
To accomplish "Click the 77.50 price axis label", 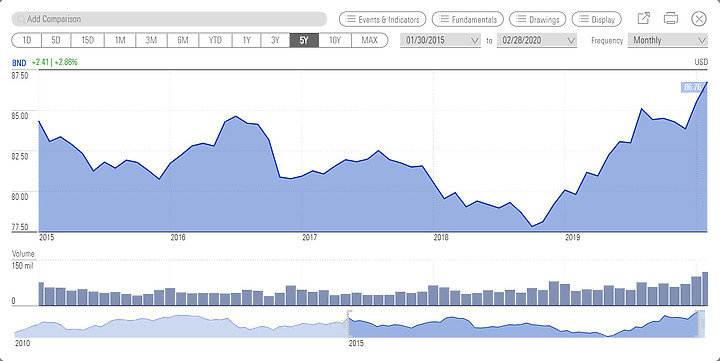I will coord(20,227).
